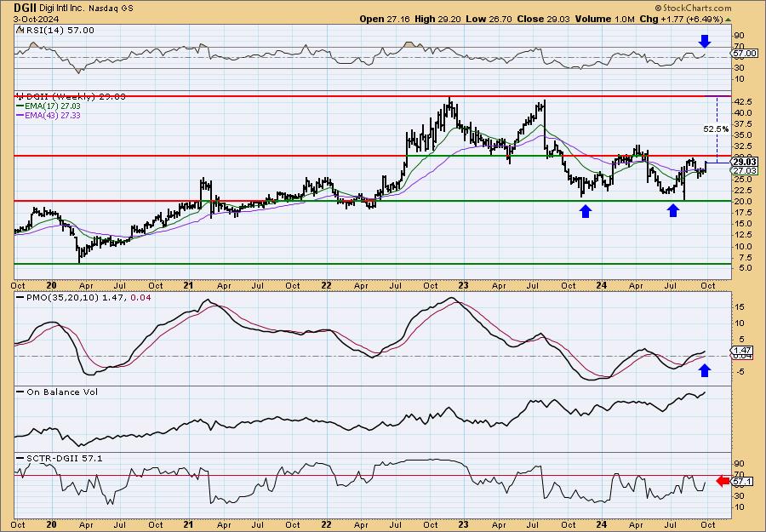Click the 90 level on the SCTR axis
This screenshot has width=766, height=532.
click(x=739, y=464)
